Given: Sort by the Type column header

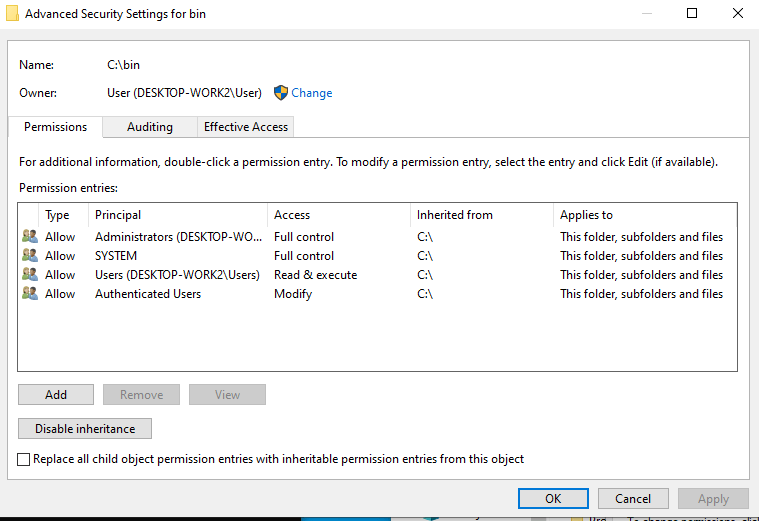Looking at the screenshot, I should [63, 215].
